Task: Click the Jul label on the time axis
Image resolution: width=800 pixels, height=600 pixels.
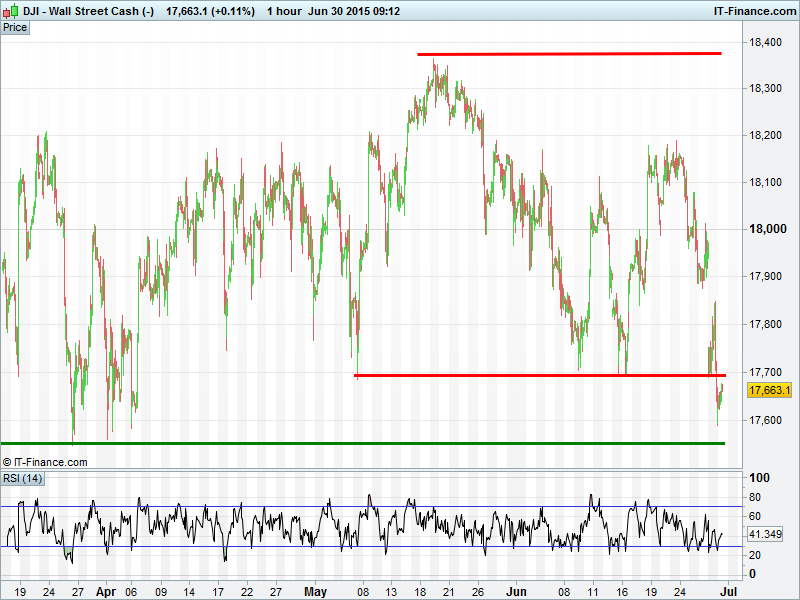Action: 729,591
